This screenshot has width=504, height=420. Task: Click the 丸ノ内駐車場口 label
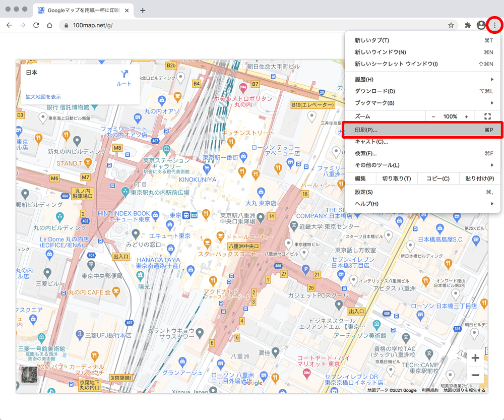pos(83,193)
